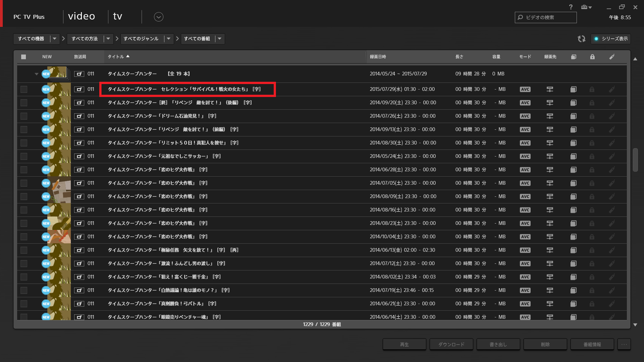Toggle the シリーズ表示 series view switch

coord(611,39)
